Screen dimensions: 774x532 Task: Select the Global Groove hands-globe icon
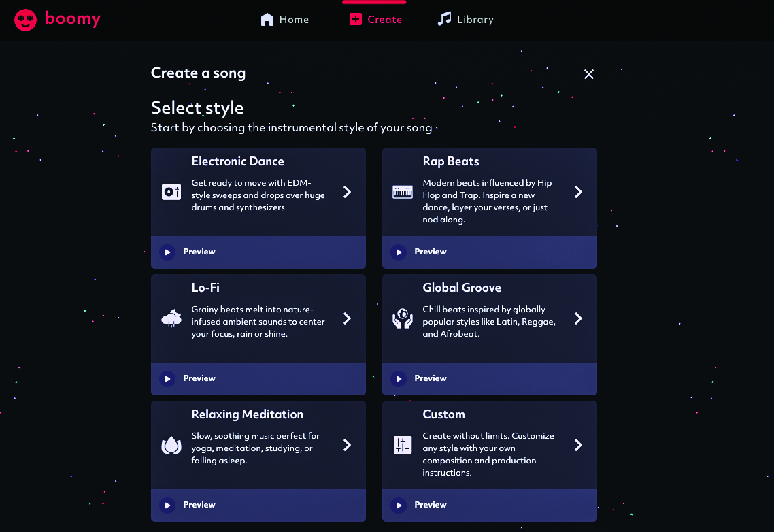click(402, 318)
